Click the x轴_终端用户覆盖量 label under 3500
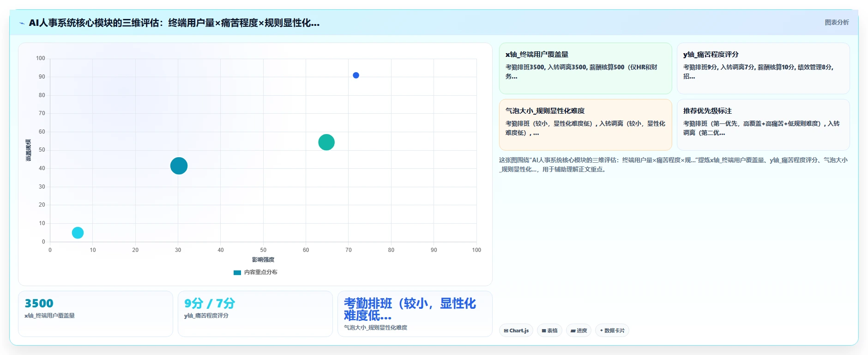Image resolution: width=868 pixels, height=355 pixels. pos(49,316)
